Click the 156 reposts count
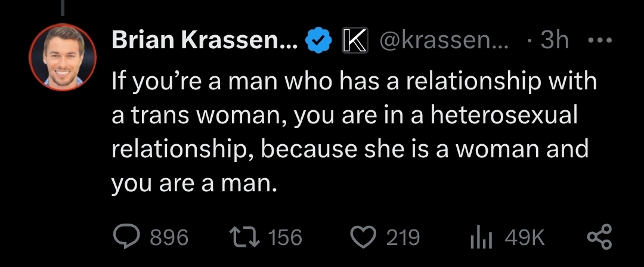The image size is (644, 267). [284, 237]
